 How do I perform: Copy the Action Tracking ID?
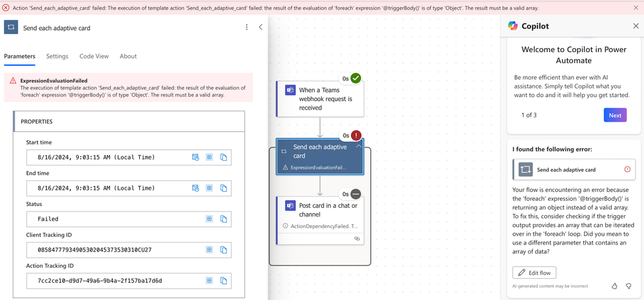(224, 281)
